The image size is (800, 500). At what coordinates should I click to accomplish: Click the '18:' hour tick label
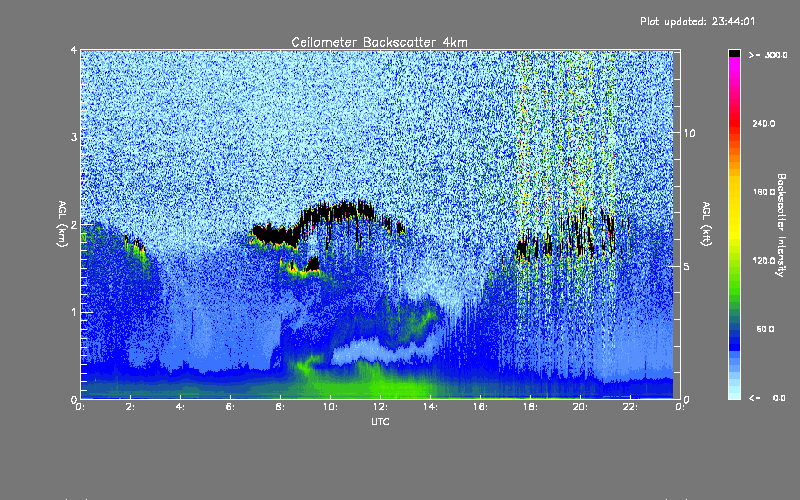(530, 407)
